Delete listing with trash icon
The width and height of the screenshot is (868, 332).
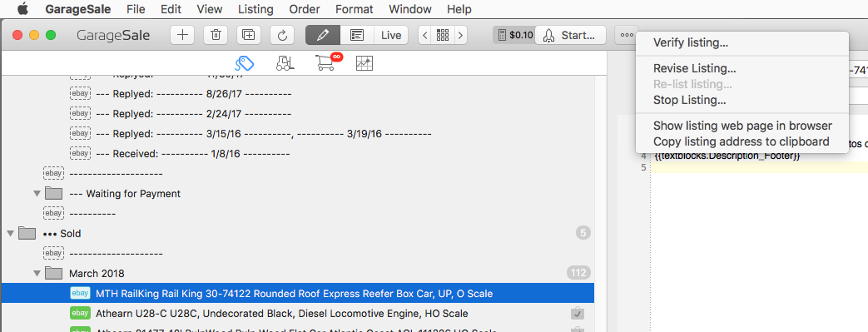pos(216,35)
